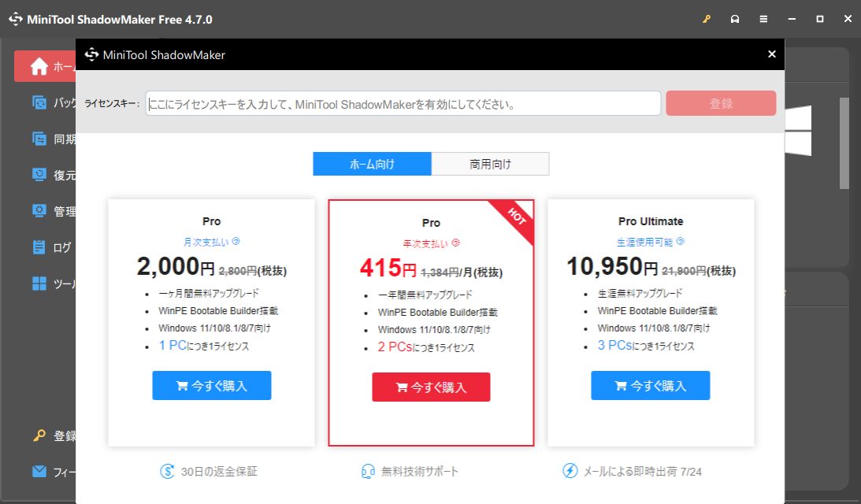Screen dimensions: 861x504
Task: Open the Logs icon in the sidebar
Action: [x=39, y=247]
